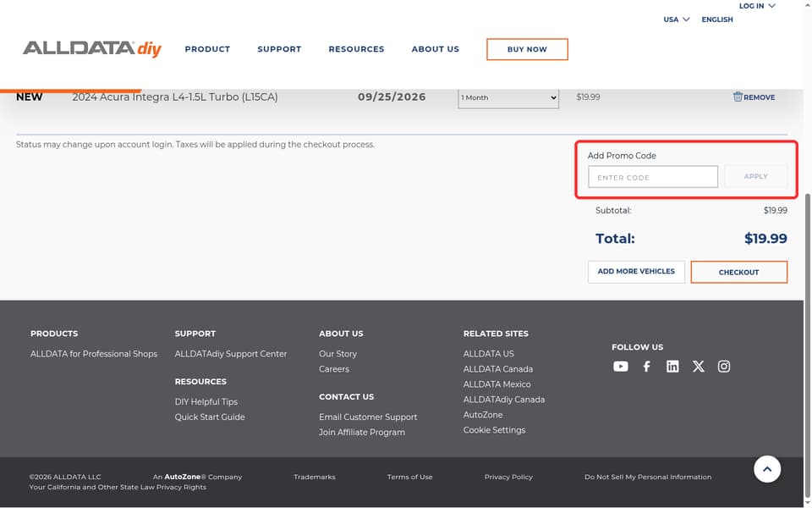Open DIY Helpful Tips link

coord(206,401)
